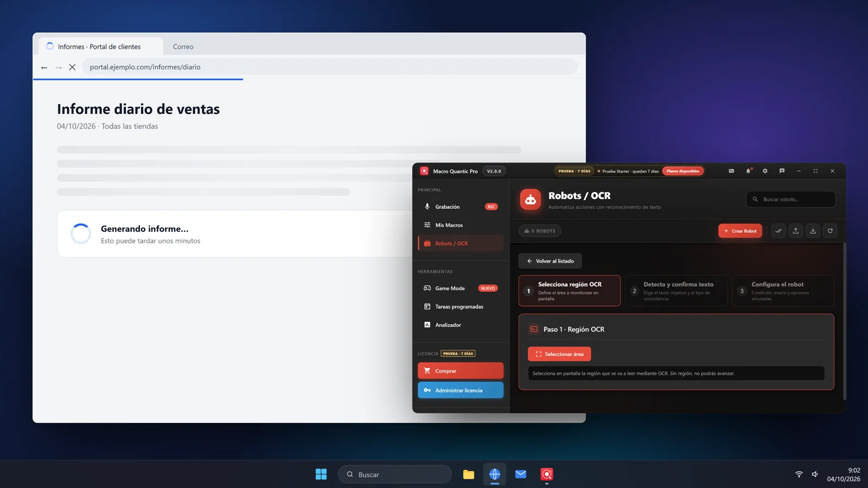Click the browser address bar
The image size is (868, 488).
[330, 67]
